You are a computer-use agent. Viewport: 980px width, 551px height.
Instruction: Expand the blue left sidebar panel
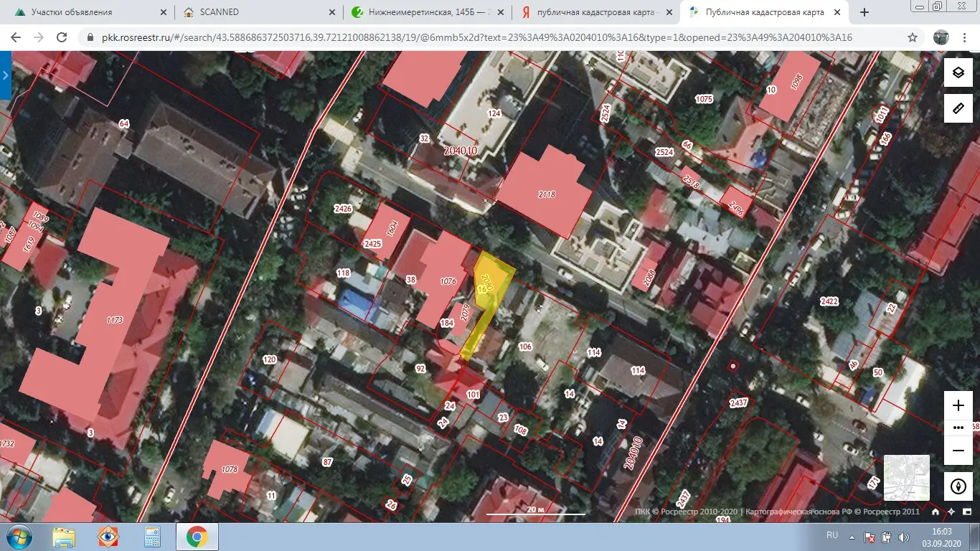click(5, 75)
